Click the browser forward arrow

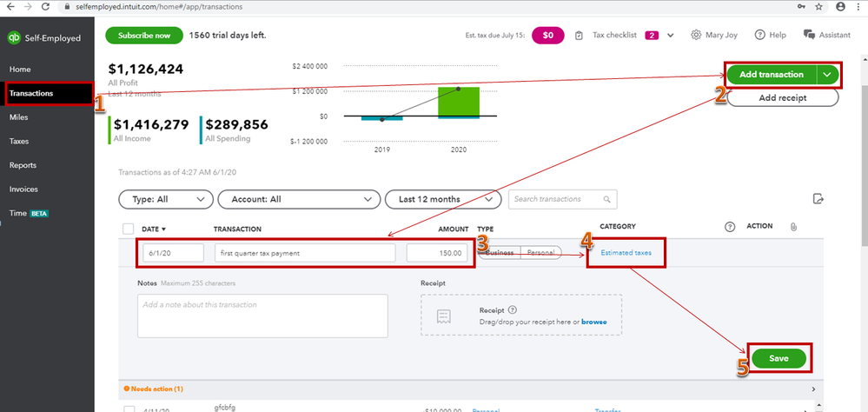[x=28, y=7]
